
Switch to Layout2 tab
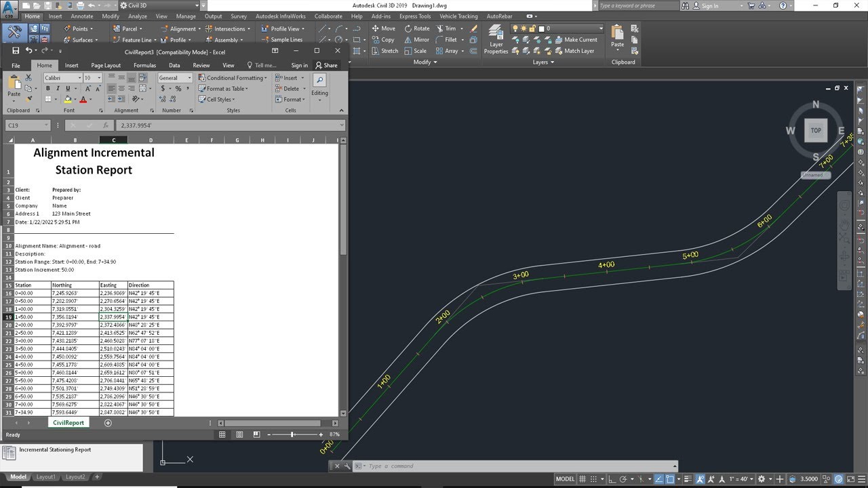[75, 477]
